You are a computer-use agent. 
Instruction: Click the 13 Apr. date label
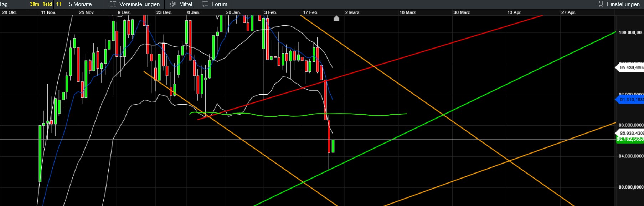[514, 12]
